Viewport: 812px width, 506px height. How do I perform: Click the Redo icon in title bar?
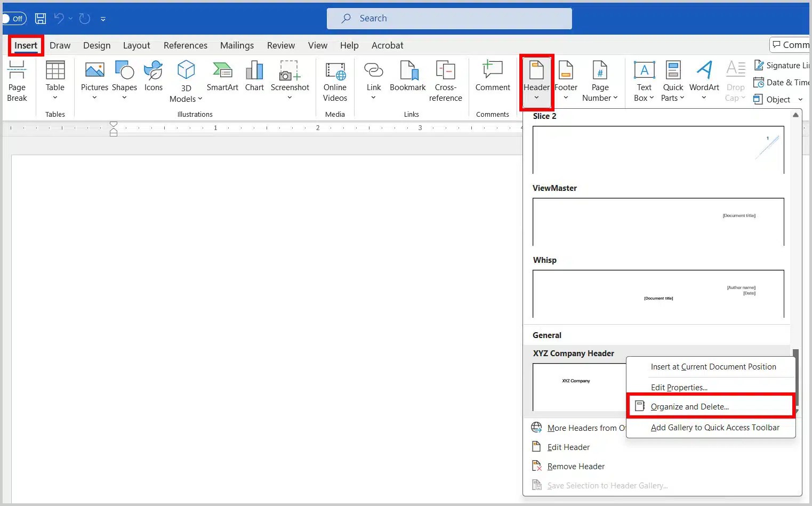click(85, 19)
